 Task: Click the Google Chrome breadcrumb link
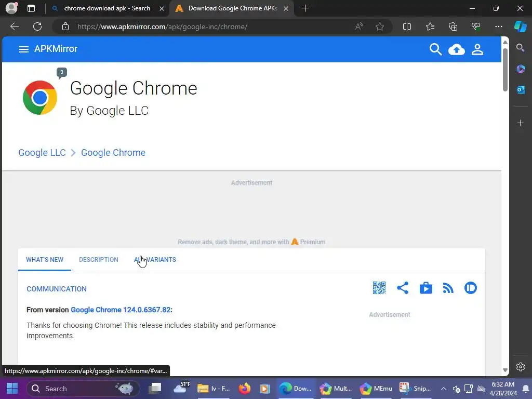coord(113,153)
